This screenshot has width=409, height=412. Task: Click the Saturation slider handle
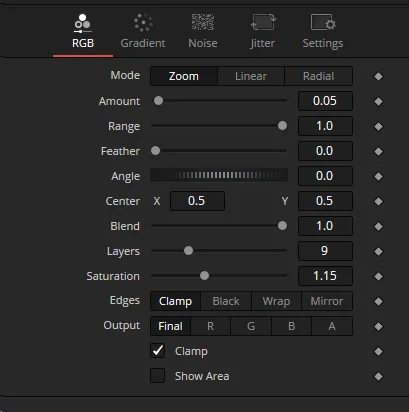[x=204, y=276]
